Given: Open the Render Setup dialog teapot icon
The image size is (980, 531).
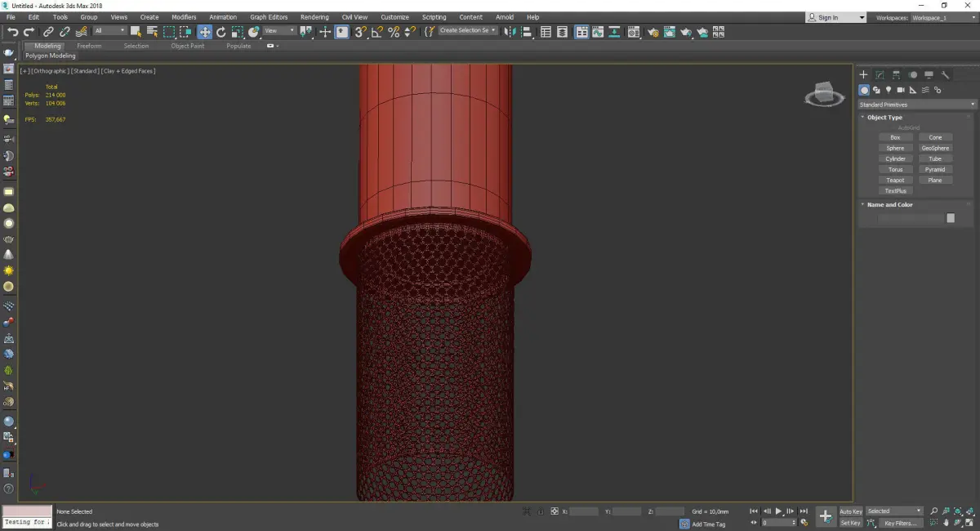Looking at the screenshot, I should tap(653, 32).
